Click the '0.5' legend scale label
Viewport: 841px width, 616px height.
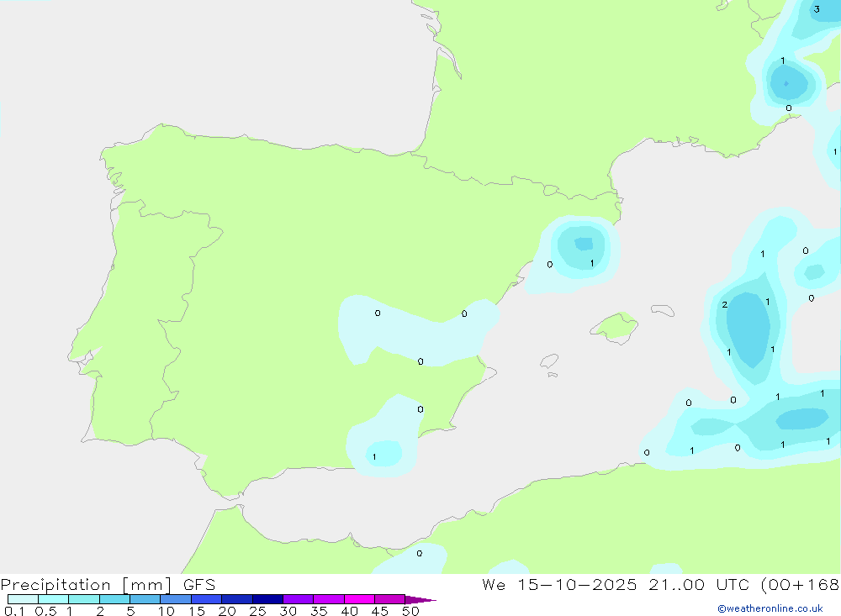[45, 611]
